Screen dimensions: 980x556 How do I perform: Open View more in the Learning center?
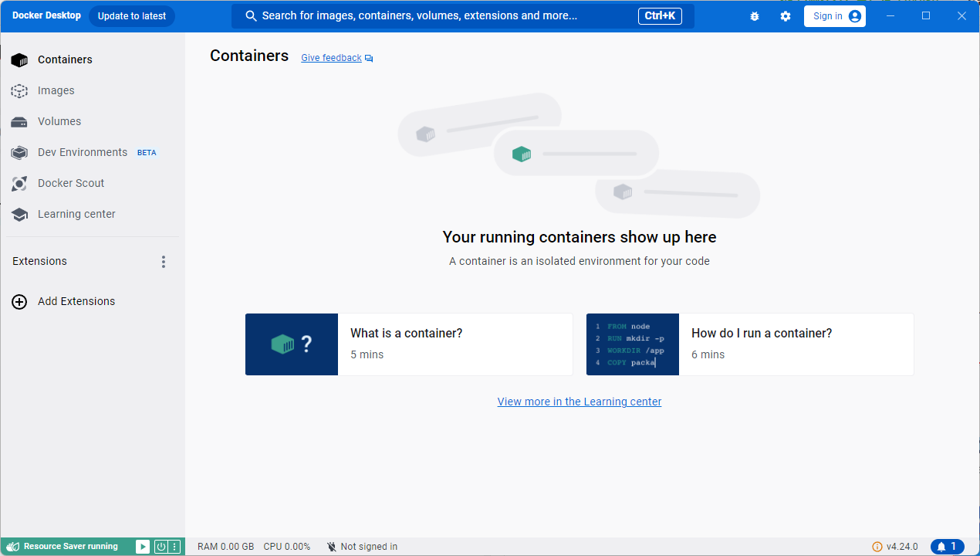(580, 402)
